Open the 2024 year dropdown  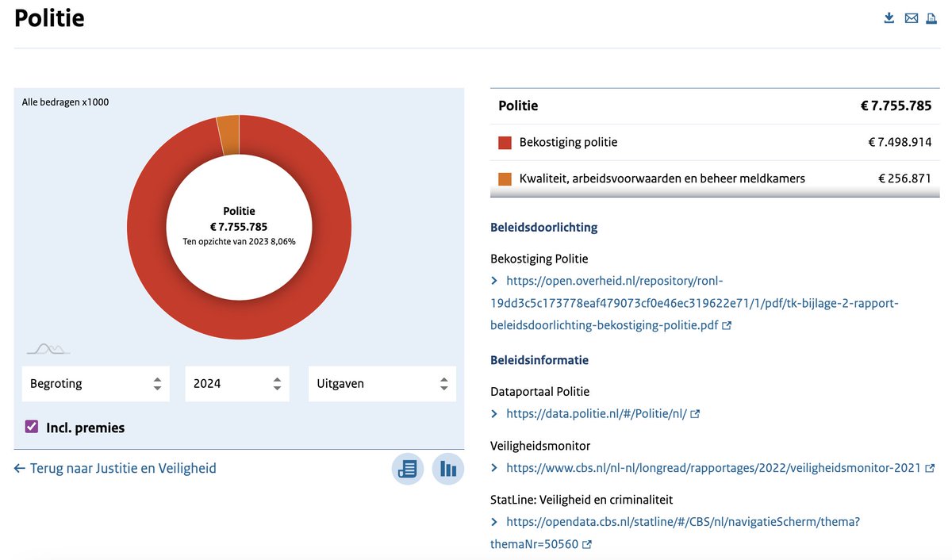tap(237, 384)
